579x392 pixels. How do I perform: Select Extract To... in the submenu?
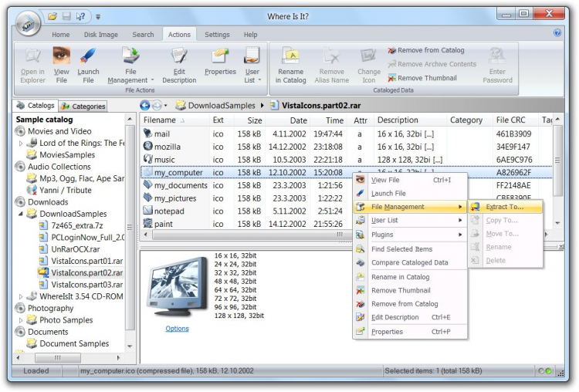coord(504,207)
